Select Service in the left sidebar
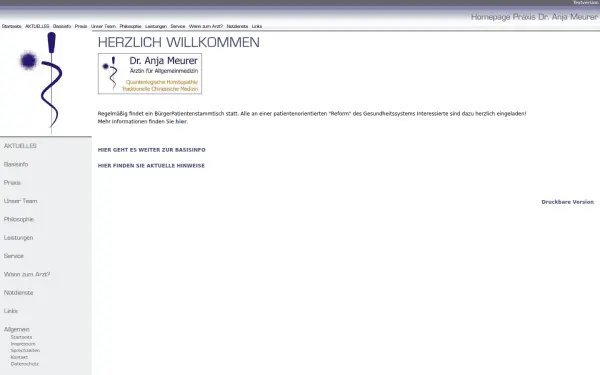Viewport: 600px width, 375px height. pos(14,256)
